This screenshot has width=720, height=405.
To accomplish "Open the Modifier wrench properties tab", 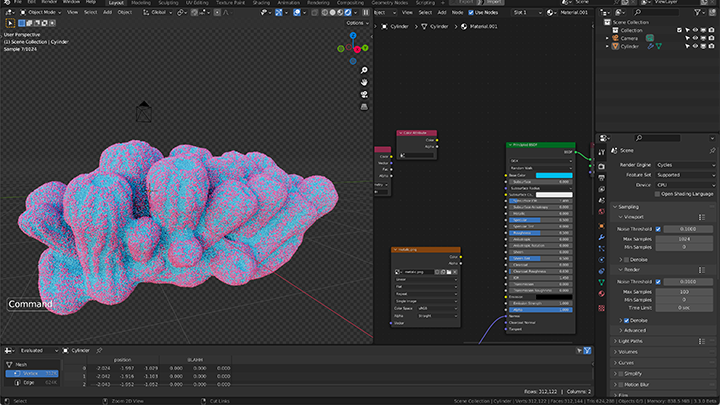I will [602, 237].
